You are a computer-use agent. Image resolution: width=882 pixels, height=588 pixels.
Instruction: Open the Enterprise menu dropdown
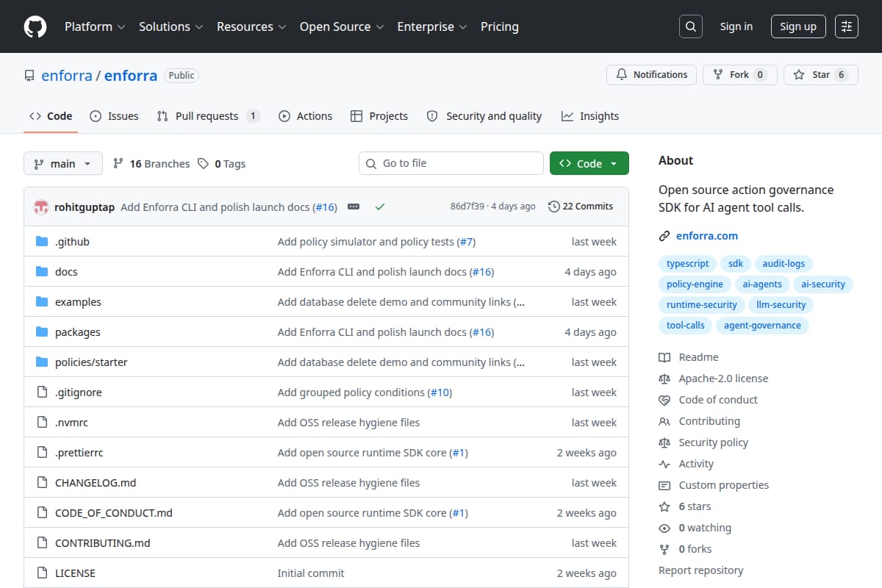pos(432,26)
